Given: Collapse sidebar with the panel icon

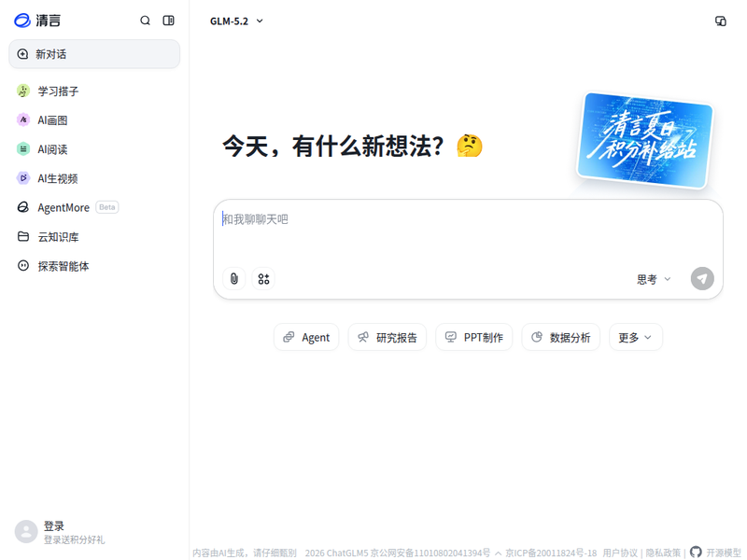Looking at the screenshot, I should tap(168, 21).
